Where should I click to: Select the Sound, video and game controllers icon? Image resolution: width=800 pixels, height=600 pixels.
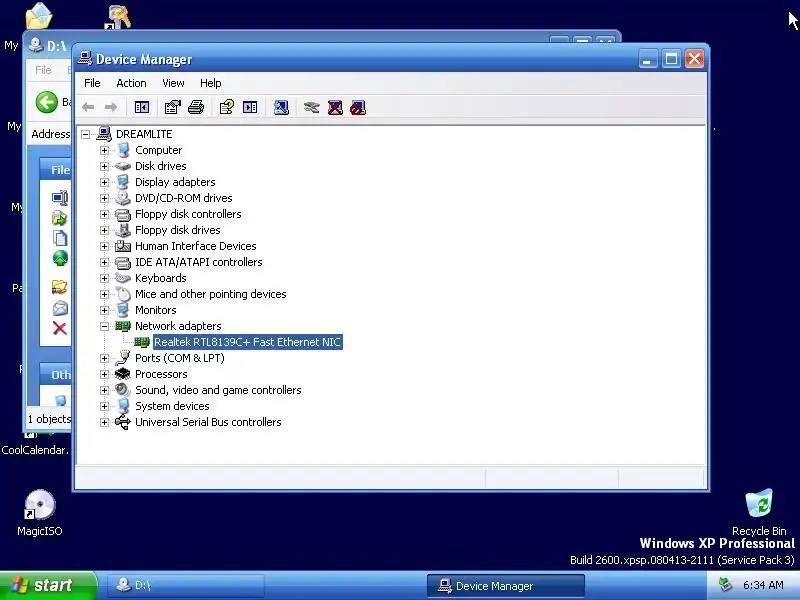pos(122,390)
